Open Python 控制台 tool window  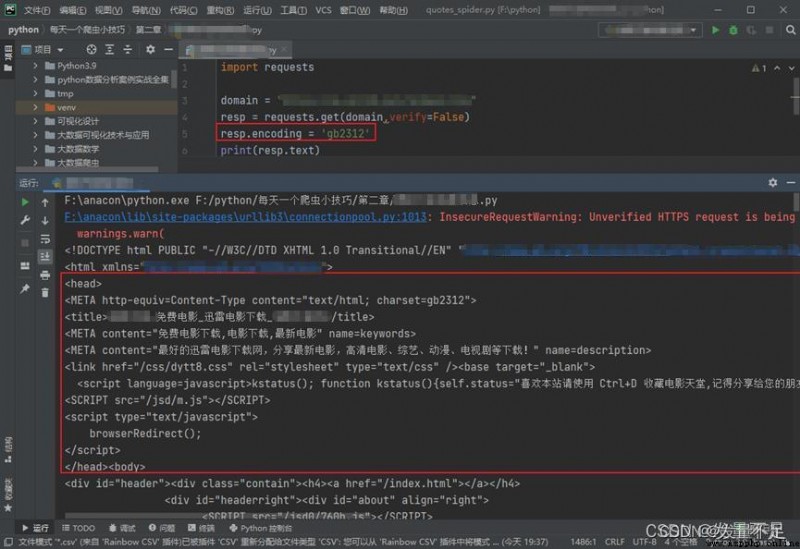(261, 528)
